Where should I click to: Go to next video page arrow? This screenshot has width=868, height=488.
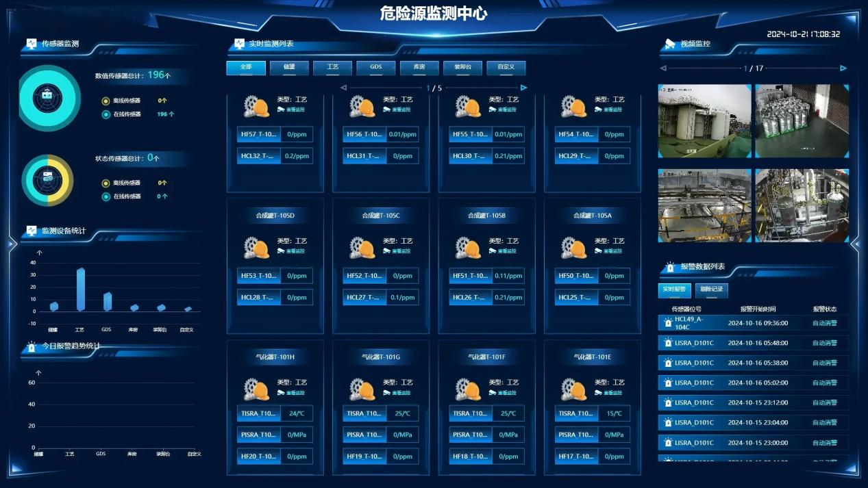(843, 68)
